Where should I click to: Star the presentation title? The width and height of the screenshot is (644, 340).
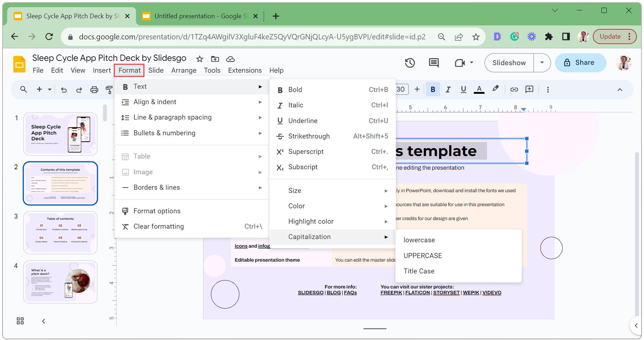(200, 59)
